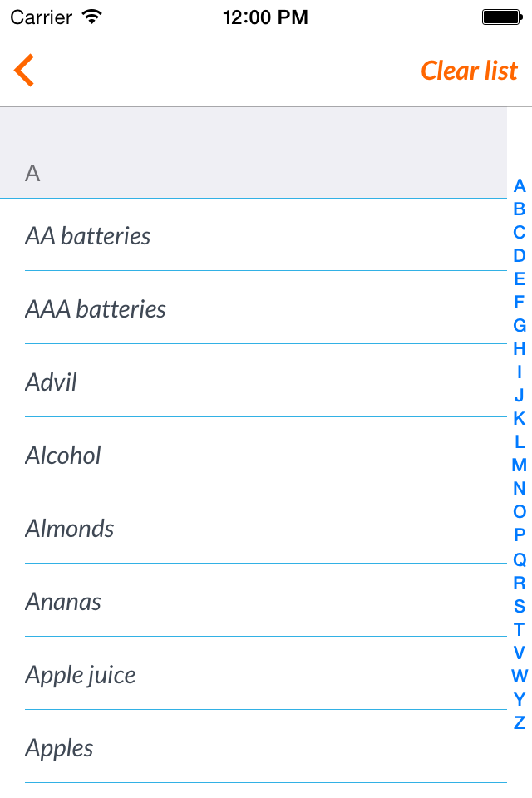Choose Apple juice from the list
Viewport: 532px width, 798px height.
(249, 675)
